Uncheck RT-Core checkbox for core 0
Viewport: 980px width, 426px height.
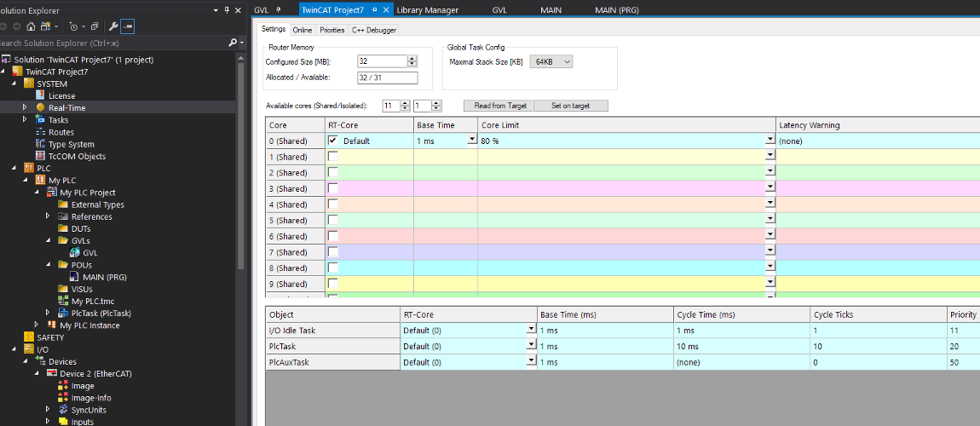[x=333, y=141]
